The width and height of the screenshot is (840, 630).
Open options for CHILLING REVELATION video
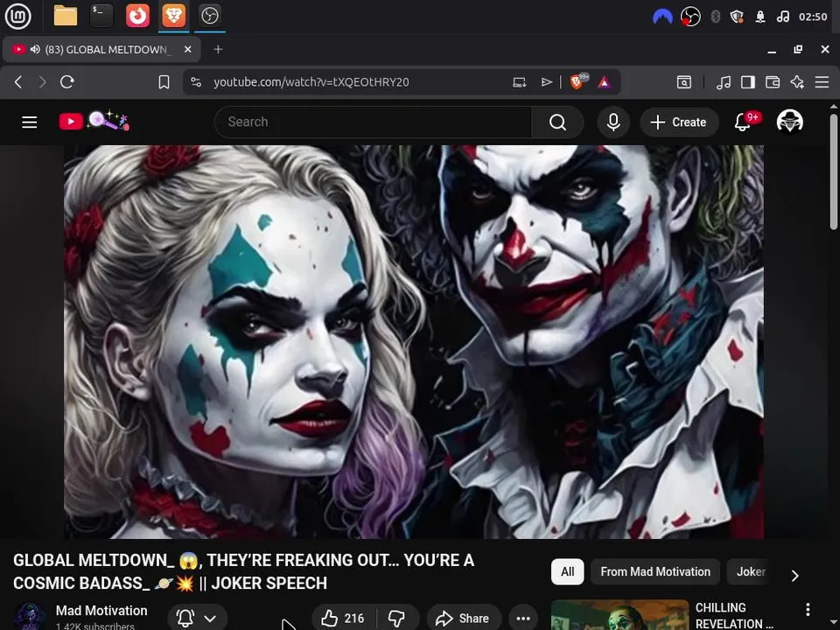[x=808, y=609]
